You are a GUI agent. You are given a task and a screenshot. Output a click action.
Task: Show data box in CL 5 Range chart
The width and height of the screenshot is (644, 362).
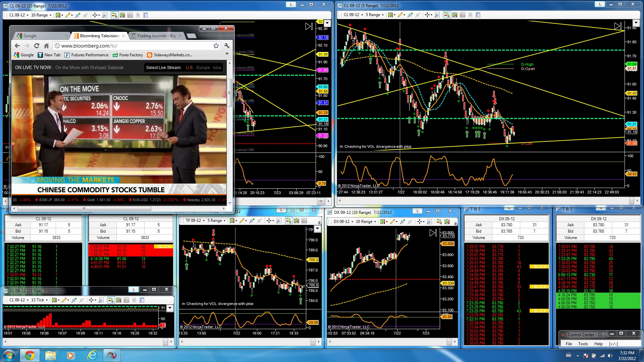tap(437, 15)
